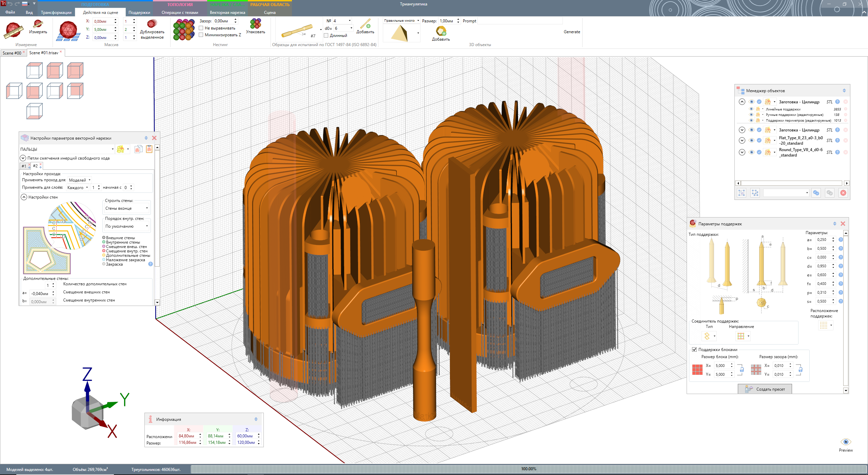
Task: Click check-all blue icon in object manager
Action: coord(816,193)
